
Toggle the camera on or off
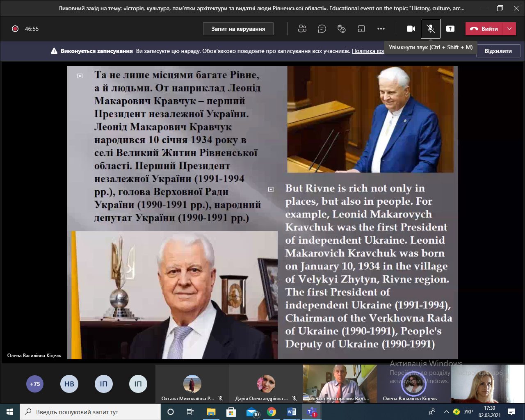(411, 29)
